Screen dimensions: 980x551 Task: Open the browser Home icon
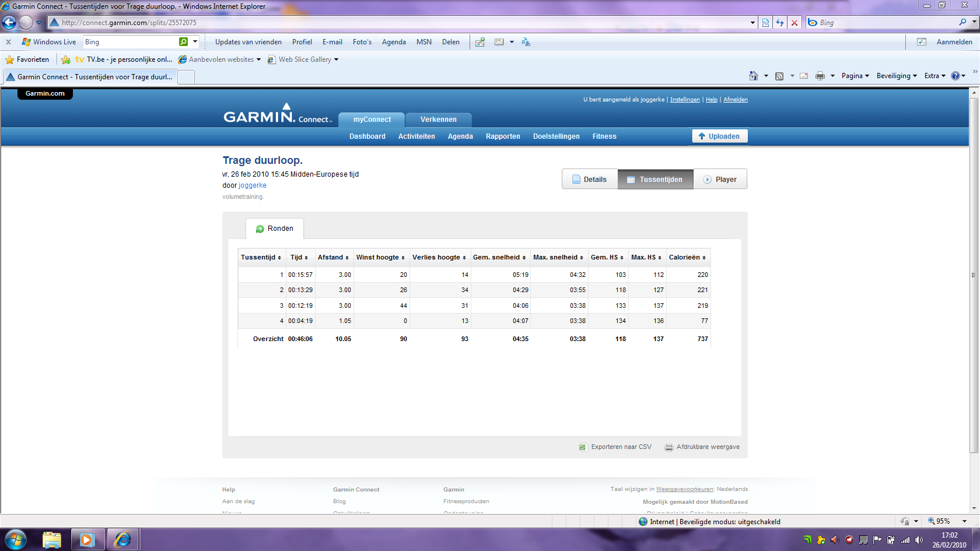point(754,76)
